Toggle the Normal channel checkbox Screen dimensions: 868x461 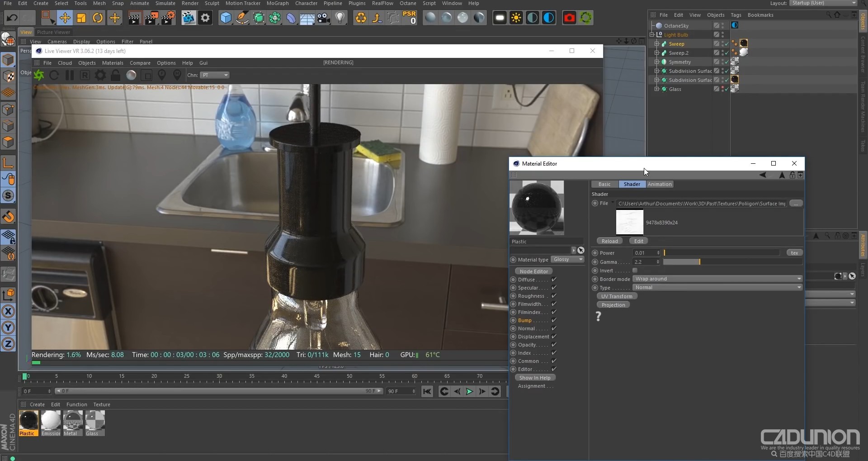[x=554, y=328]
